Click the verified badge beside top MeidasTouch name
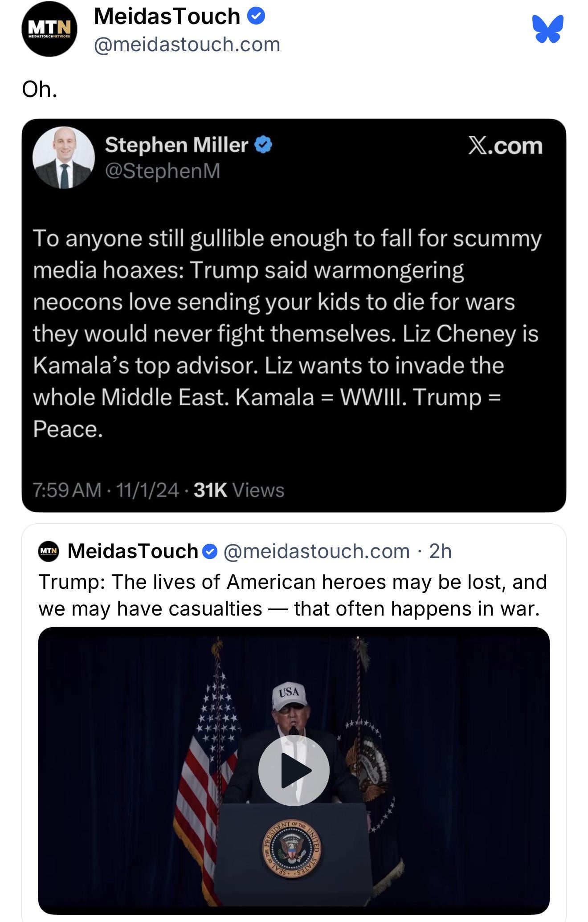Screen dimensions: 588x922 pos(256,16)
